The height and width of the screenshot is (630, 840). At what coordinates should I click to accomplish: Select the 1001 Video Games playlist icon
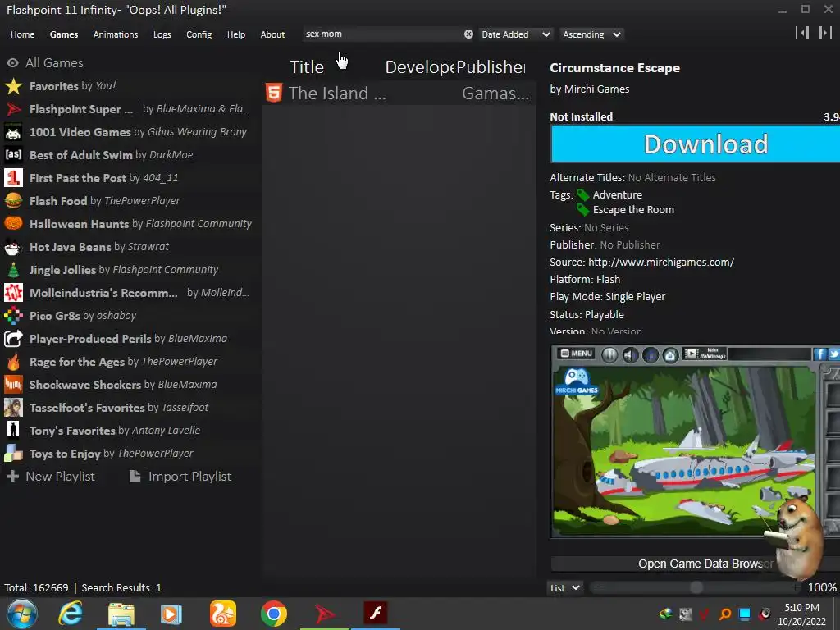tap(13, 132)
